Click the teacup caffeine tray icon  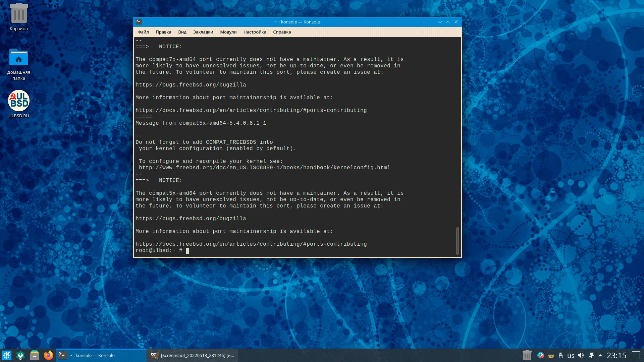[550, 356]
